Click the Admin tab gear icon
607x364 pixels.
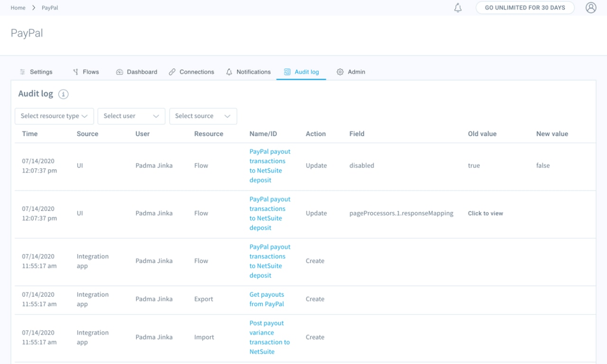[x=340, y=72]
